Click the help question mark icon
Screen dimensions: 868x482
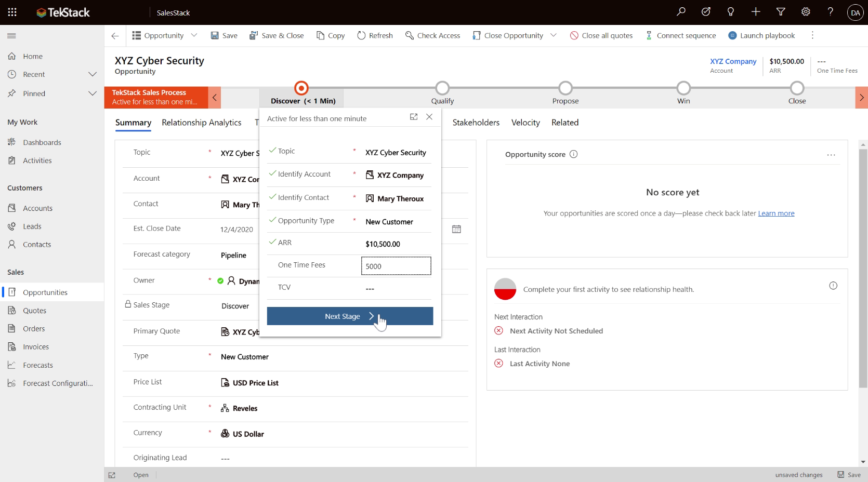pyautogui.click(x=831, y=12)
